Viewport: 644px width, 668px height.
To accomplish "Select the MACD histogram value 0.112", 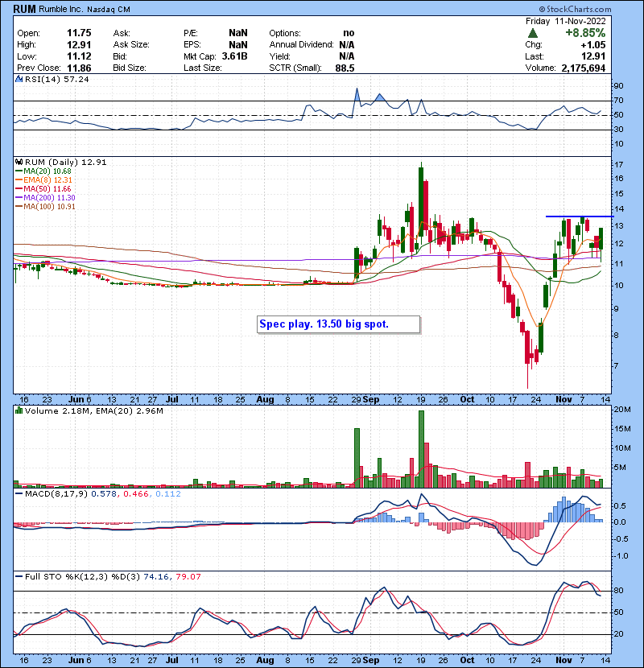I will [168, 494].
